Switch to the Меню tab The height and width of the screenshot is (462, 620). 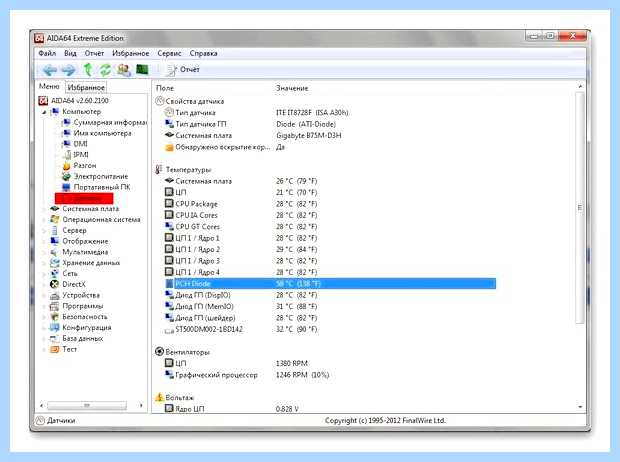(49, 86)
